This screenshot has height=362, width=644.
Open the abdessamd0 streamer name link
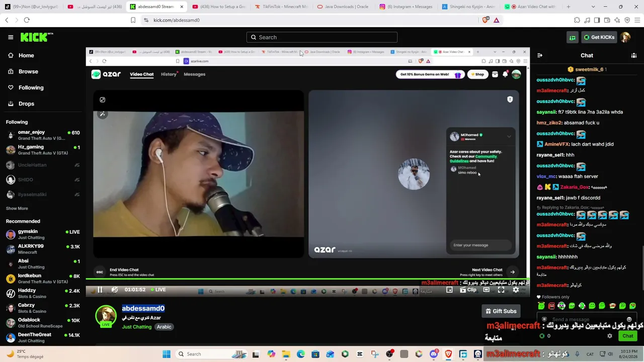(x=143, y=308)
